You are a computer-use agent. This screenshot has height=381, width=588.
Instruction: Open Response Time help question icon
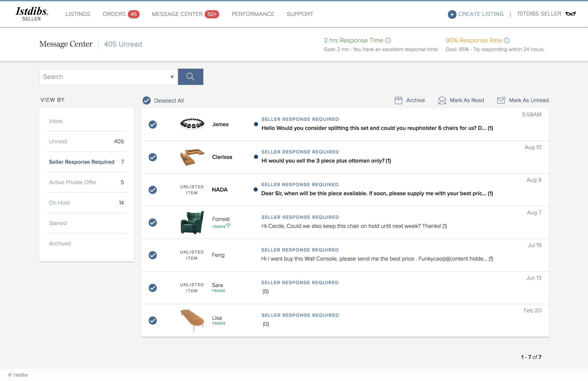(388, 40)
